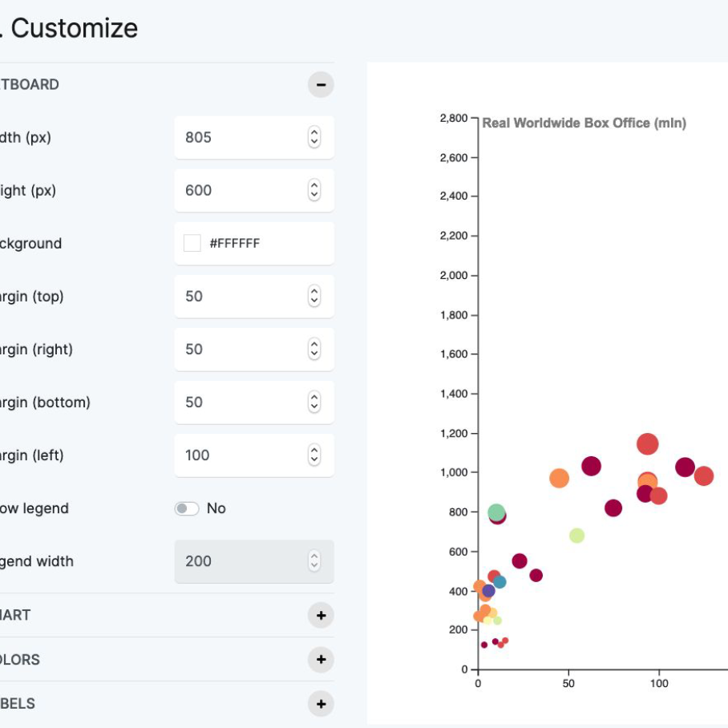The image size is (728, 728).
Task: Click the margin bottom stepper arrows
Action: (314, 402)
